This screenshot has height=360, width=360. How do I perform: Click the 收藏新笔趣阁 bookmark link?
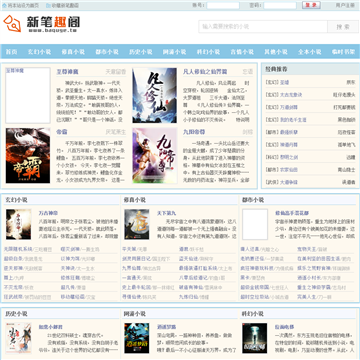coord(65,5)
